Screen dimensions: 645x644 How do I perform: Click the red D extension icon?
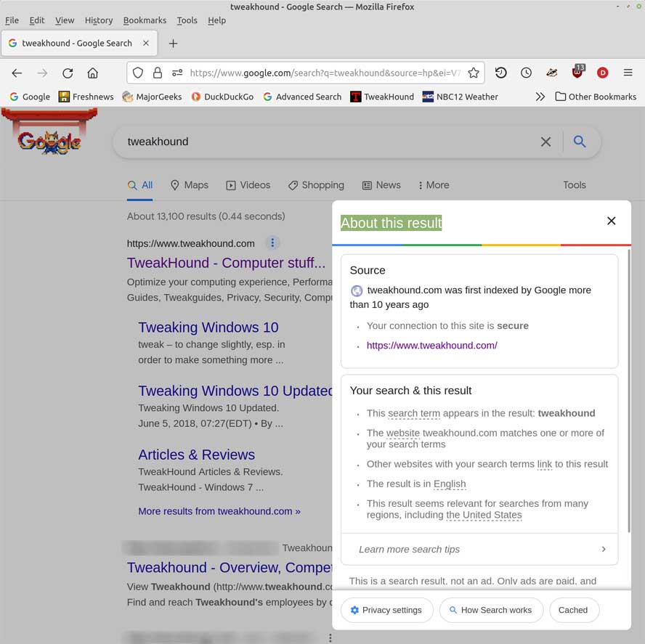pos(602,73)
